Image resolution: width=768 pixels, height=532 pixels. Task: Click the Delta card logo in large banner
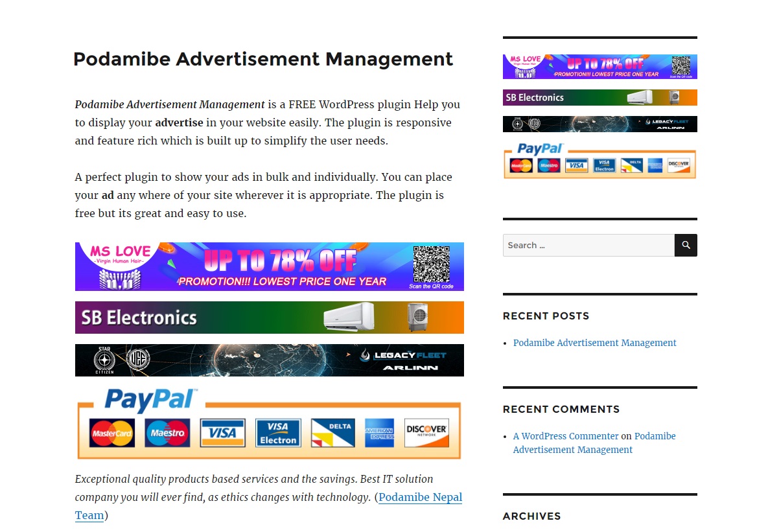tap(333, 433)
